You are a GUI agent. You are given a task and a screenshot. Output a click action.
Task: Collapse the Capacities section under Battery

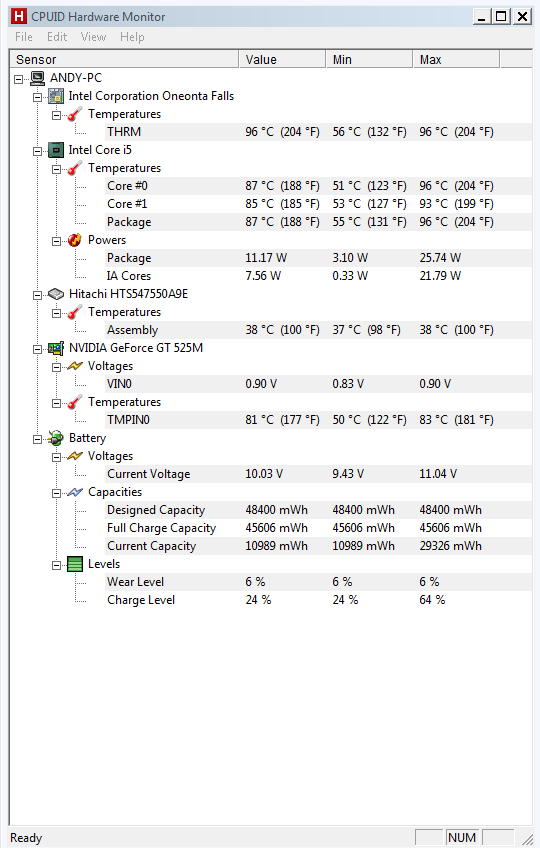click(56, 493)
